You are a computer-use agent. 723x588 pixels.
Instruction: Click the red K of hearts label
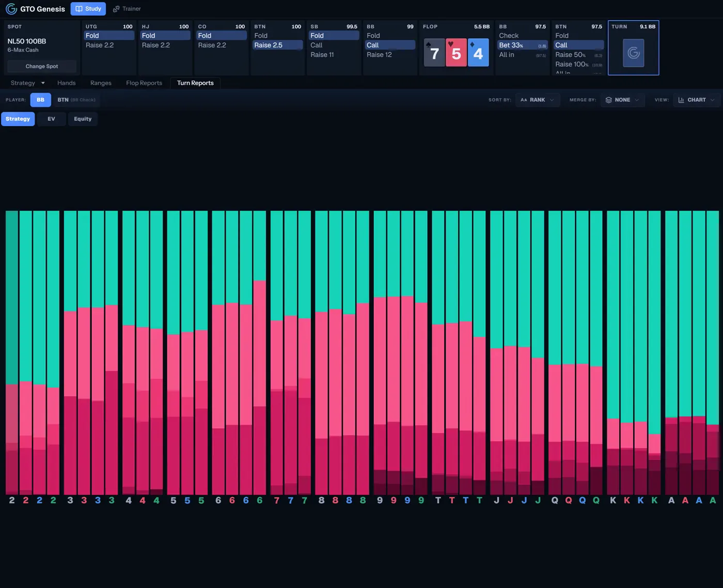click(x=627, y=500)
